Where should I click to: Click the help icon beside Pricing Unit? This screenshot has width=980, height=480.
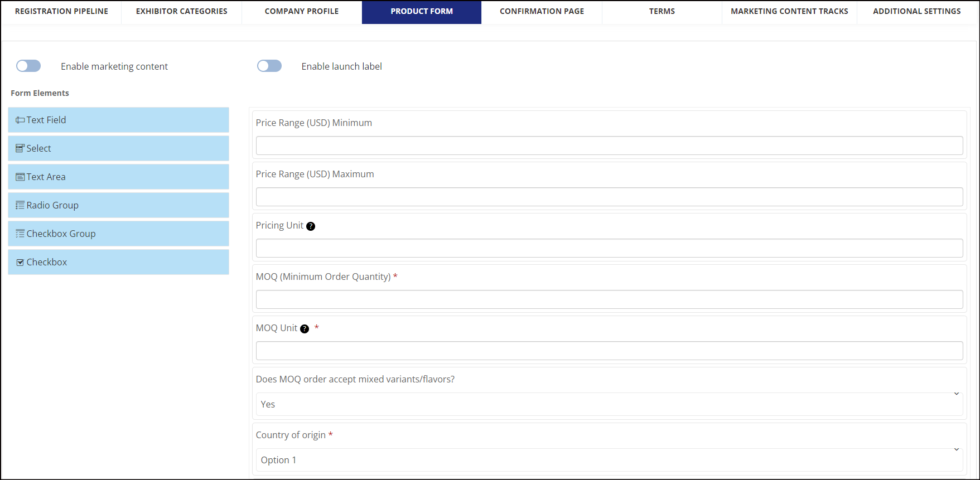click(x=311, y=226)
